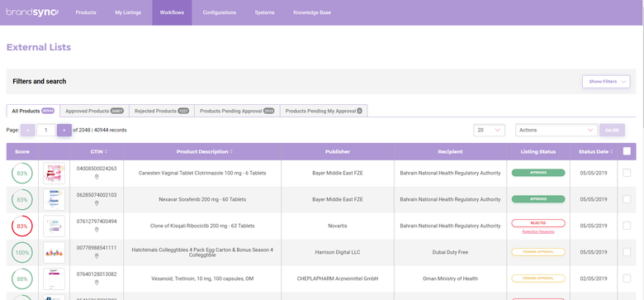Open Canesten product thumbnail image
Viewport: 644px width, 300px height.
pos(54,173)
